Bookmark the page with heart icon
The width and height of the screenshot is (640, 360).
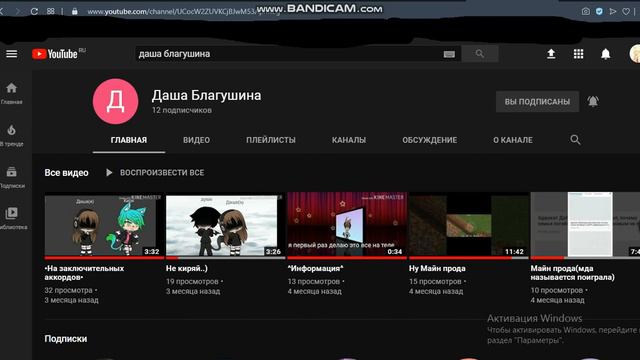point(626,11)
